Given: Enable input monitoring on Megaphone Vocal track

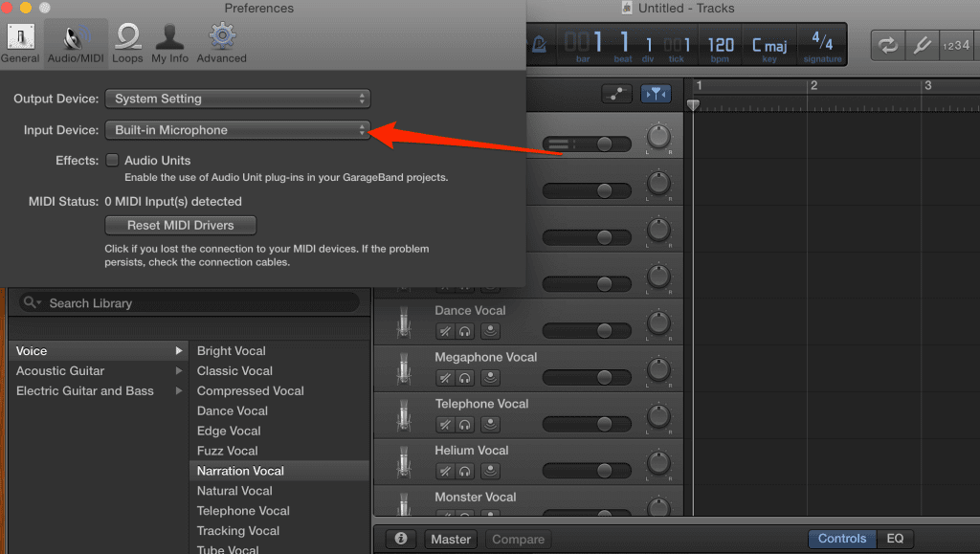Looking at the screenshot, I should click(491, 378).
